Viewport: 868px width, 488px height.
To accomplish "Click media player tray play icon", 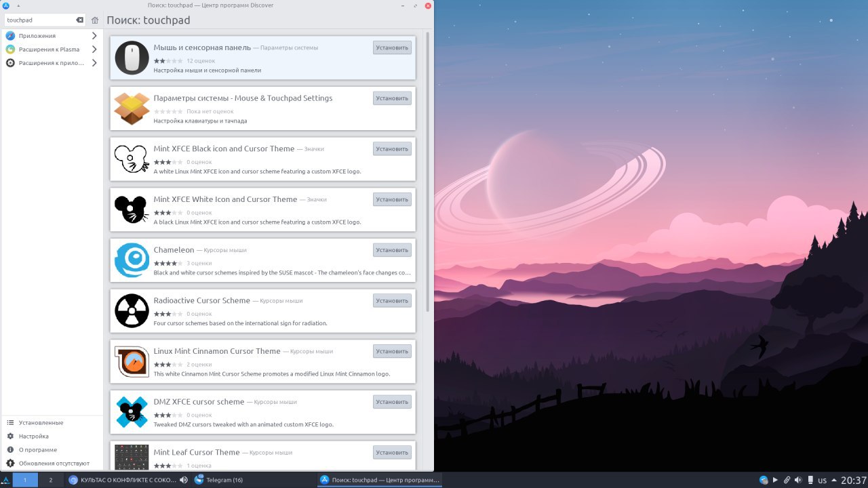I will pos(775,480).
